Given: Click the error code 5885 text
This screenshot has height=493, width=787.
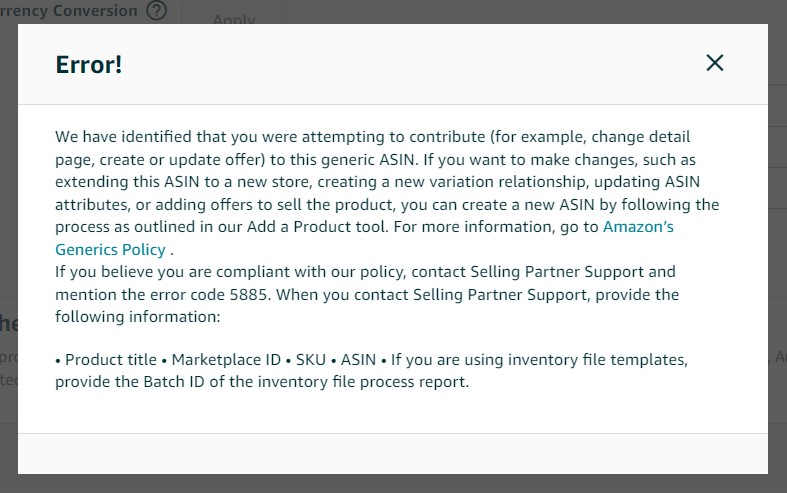Looking at the screenshot, I should click(248, 294).
